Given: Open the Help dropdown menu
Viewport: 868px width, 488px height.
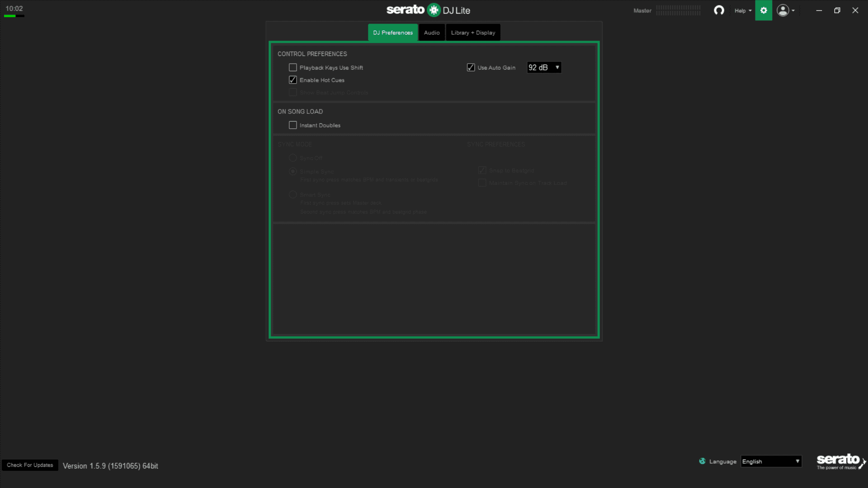Looking at the screenshot, I should (743, 11).
